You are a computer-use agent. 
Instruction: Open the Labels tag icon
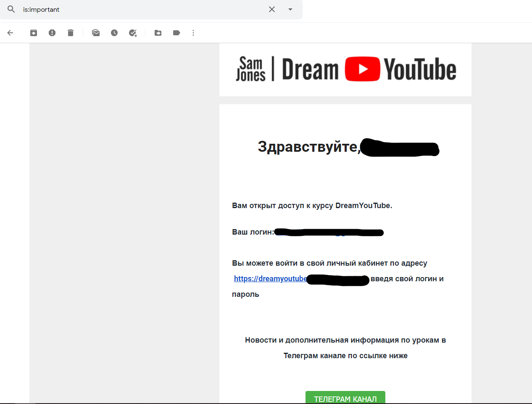[176, 33]
